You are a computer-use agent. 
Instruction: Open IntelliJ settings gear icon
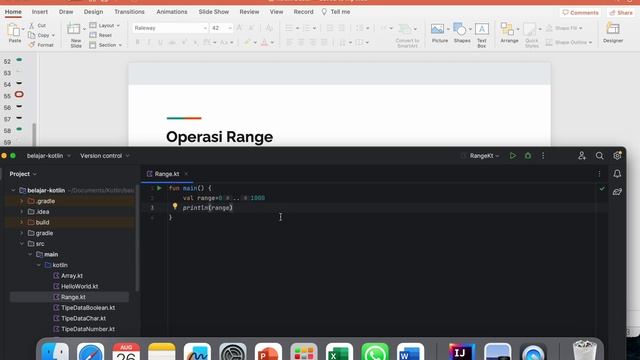tap(617, 156)
